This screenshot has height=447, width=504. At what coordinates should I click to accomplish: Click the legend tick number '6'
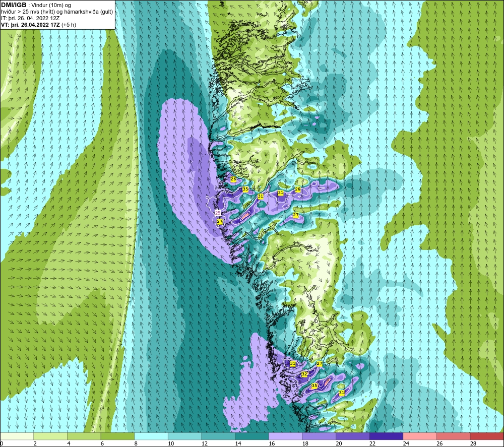point(102,444)
